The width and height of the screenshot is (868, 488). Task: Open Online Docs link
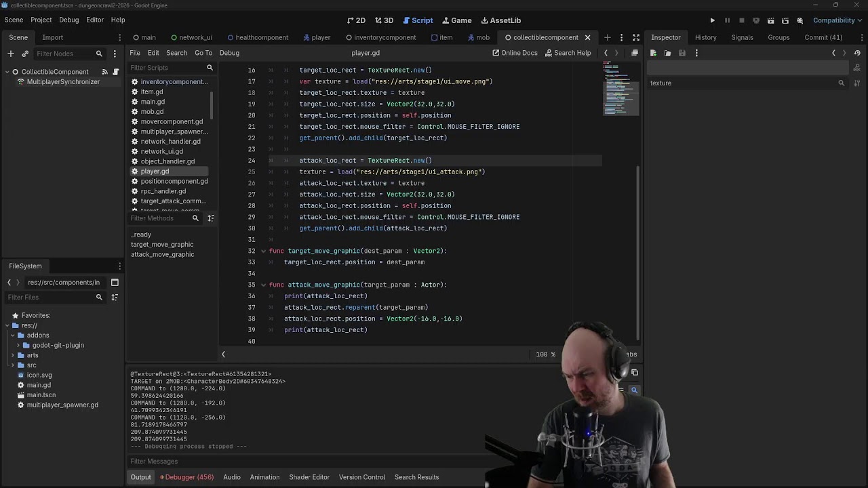tap(515, 53)
